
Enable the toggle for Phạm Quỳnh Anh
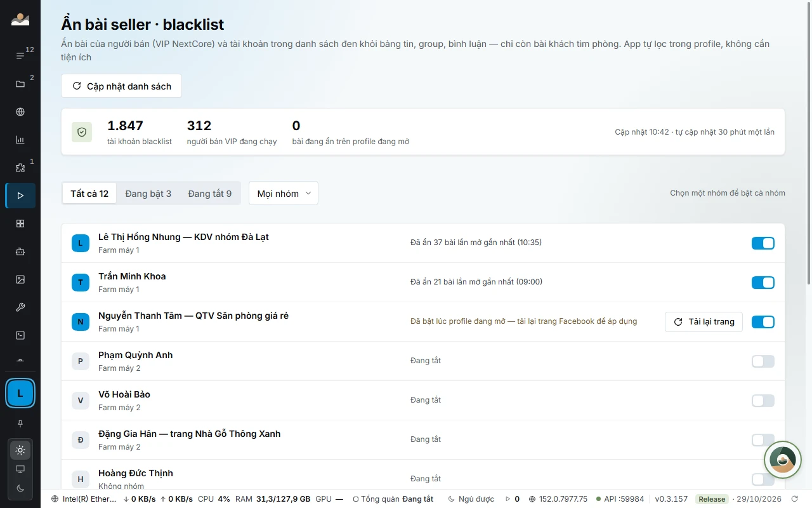[763, 361]
